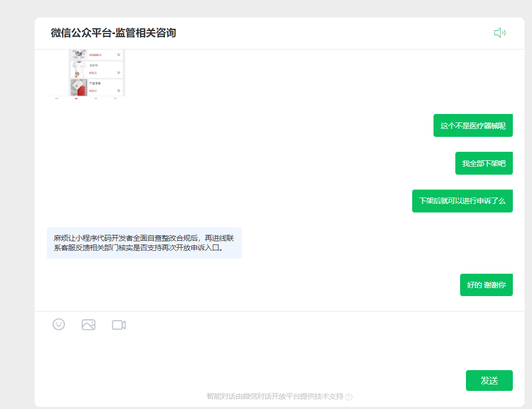Send a video via camera icon

pyautogui.click(x=119, y=325)
